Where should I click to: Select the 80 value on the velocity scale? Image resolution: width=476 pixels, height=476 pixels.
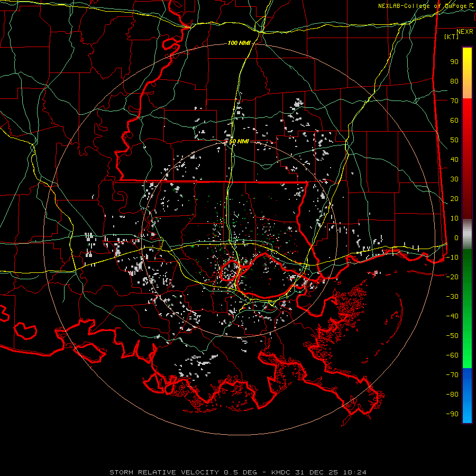(x=454, y=81)
